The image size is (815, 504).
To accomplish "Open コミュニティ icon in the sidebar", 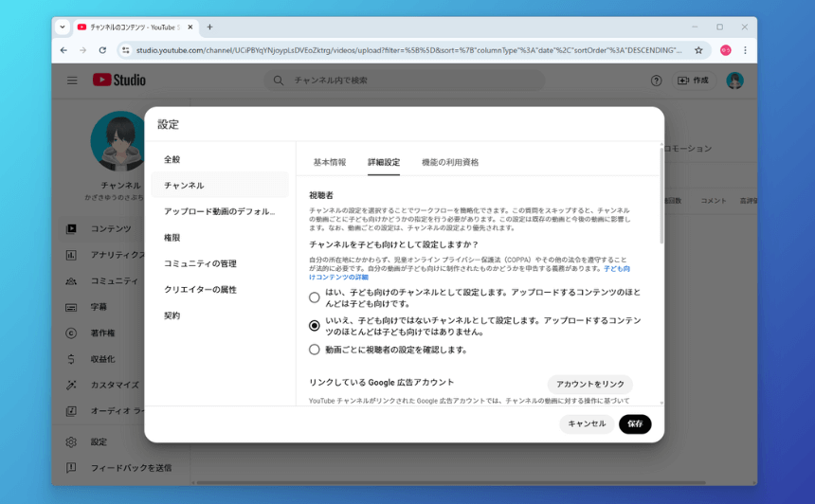I will 71,280.
